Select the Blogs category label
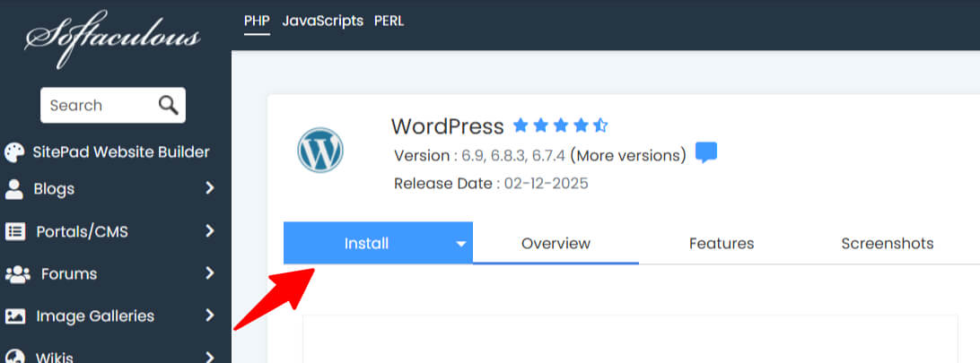 click(55, 189)
